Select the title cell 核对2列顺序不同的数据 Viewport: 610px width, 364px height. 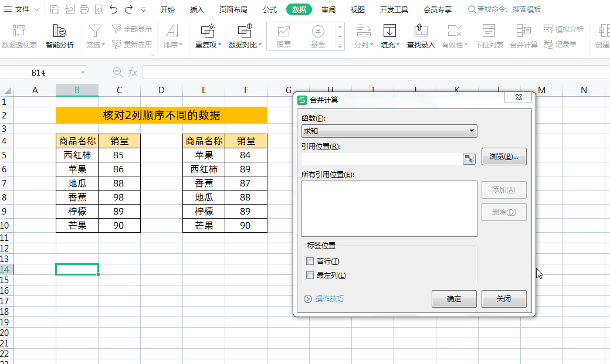[161, 115]
